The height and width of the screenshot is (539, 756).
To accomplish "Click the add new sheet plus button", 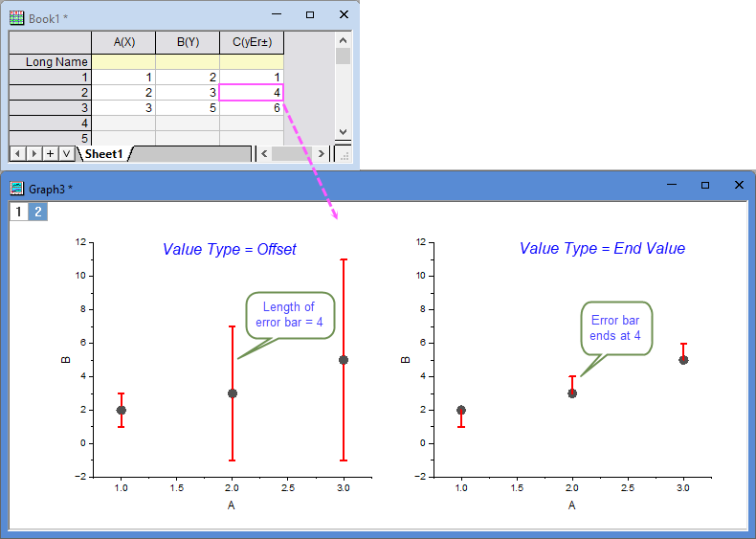I will 50,153.
